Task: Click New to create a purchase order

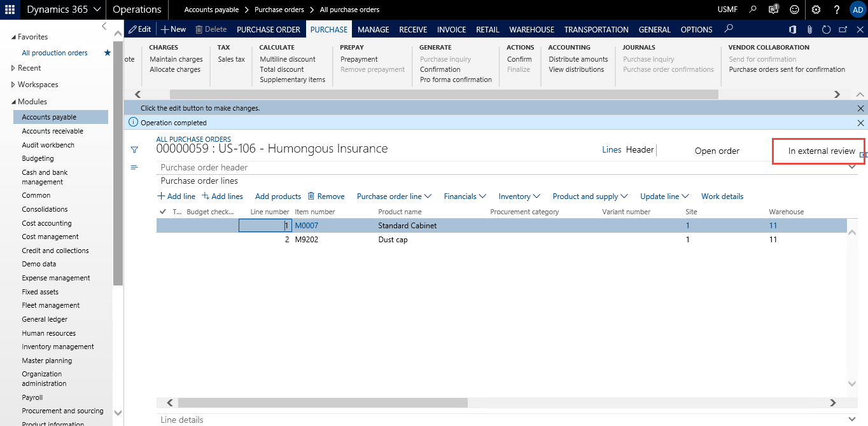Action: click(172, 29)
